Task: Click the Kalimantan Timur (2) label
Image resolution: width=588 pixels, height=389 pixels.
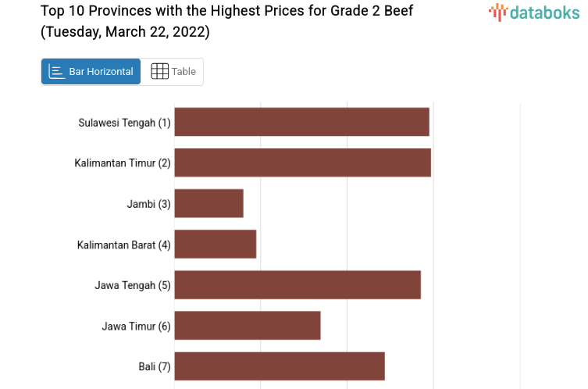Action: point(123,163)
